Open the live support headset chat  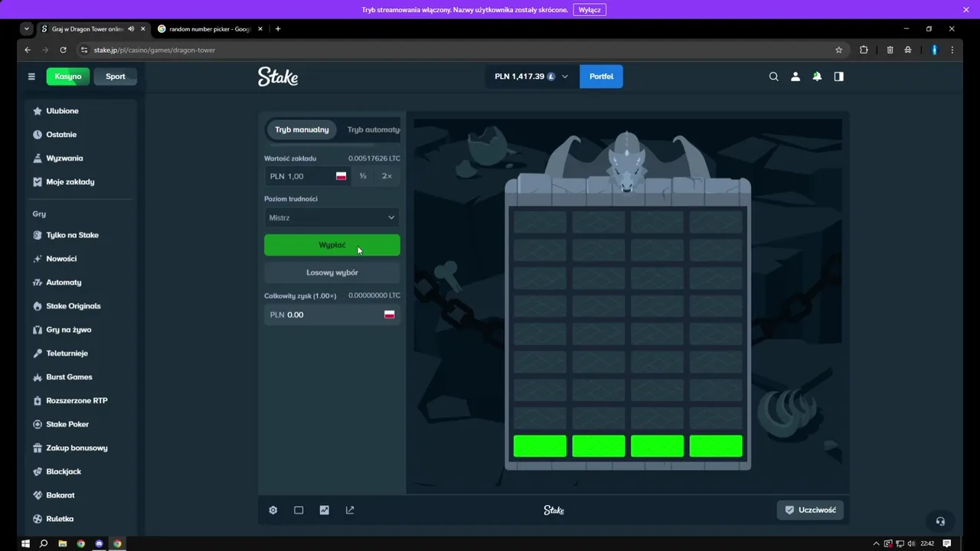click(940, 521)
